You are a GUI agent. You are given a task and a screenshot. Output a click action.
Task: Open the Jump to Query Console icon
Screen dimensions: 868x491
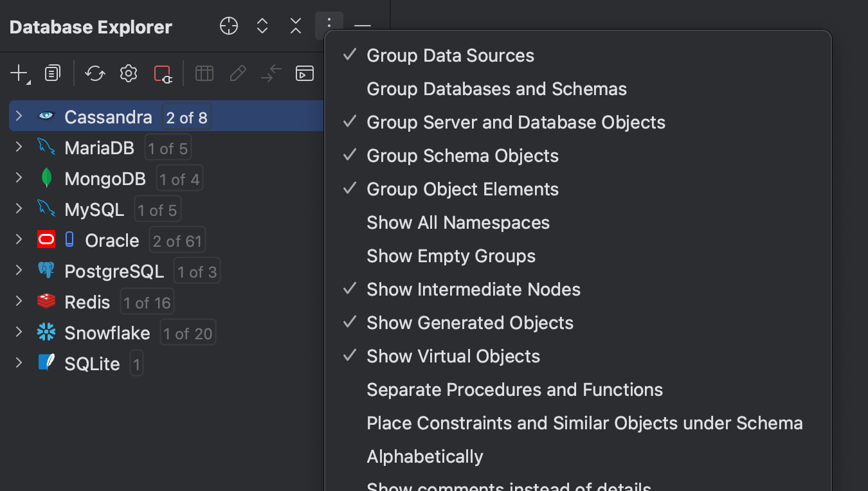(x=304, y=73)
